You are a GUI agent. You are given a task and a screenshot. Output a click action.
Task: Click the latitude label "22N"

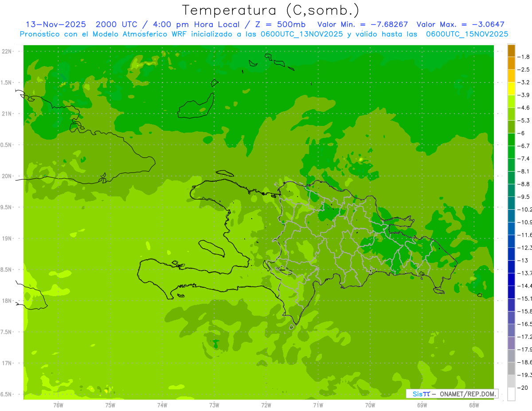click(x=7, y=51)
